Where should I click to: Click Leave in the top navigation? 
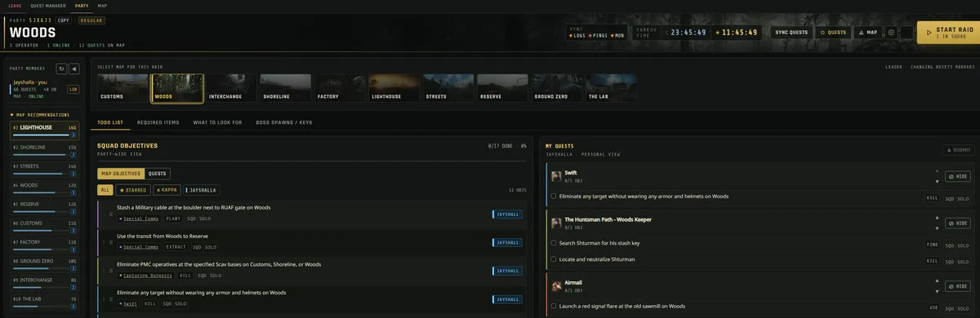(15, 6)
